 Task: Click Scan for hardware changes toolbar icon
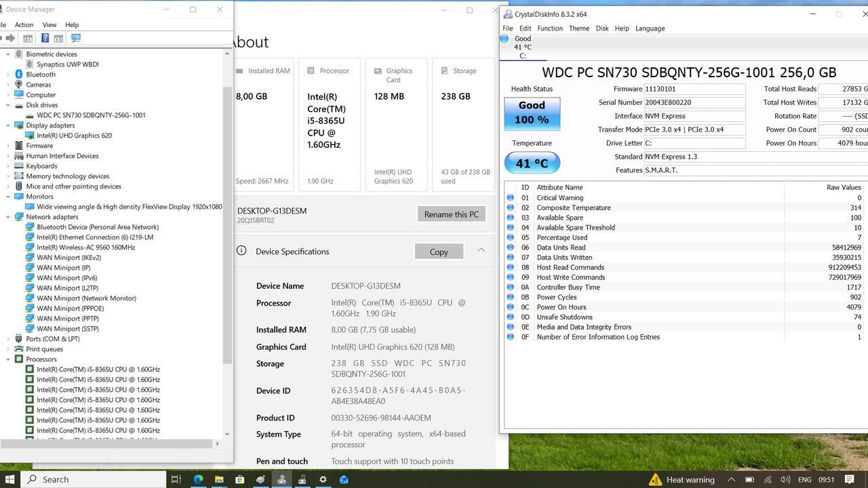(76, 38)
